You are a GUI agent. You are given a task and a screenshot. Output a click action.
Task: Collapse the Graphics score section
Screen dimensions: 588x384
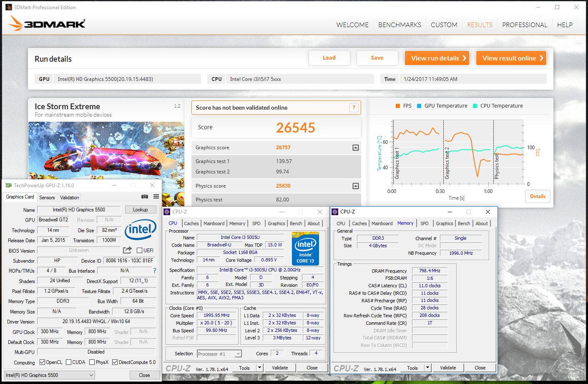coord(355,148)
